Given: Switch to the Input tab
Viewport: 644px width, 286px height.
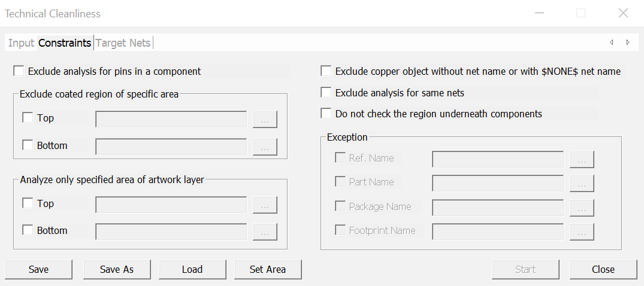Looking at the screenshot, I should point(21,43).
